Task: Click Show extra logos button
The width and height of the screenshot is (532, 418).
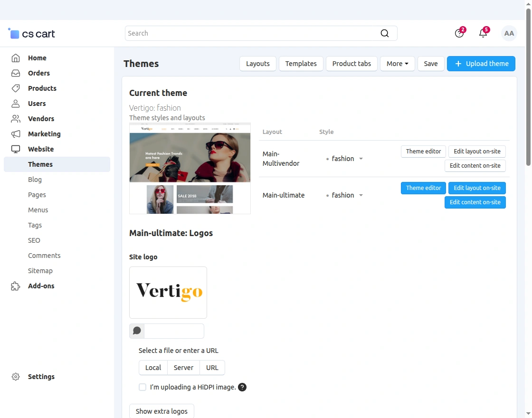Action: coord(162,411)
